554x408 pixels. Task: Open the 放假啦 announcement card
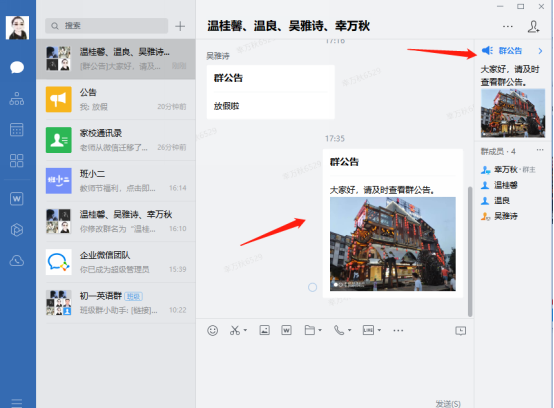click(271, 92)
